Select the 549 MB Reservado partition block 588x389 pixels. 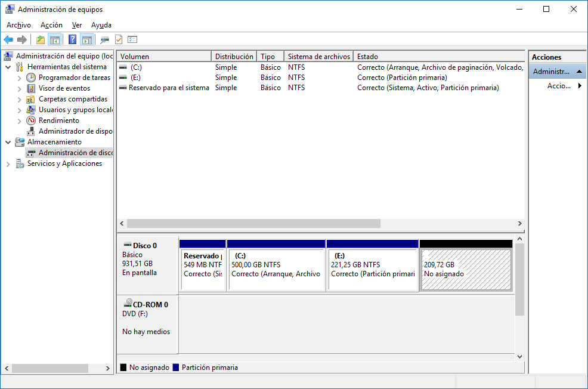pos(203,265)
